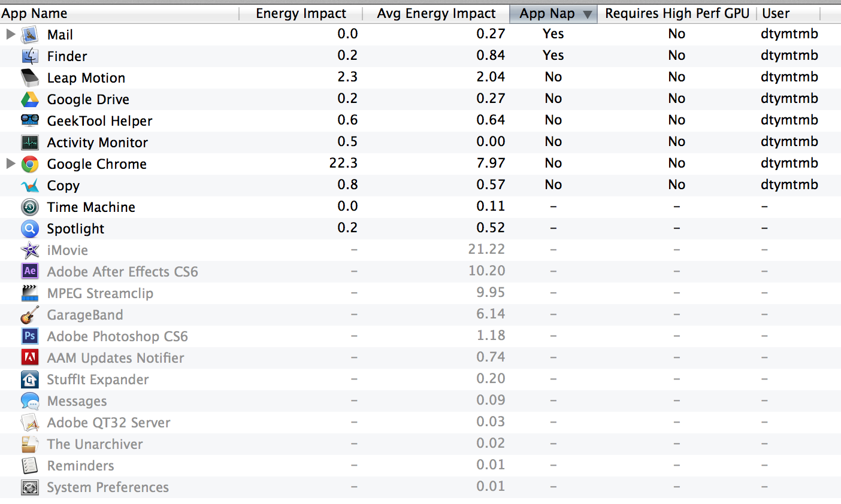Click Finder's App Nap Yes value
The width and height of the screenshot is (841, 504).
(553, 55)
